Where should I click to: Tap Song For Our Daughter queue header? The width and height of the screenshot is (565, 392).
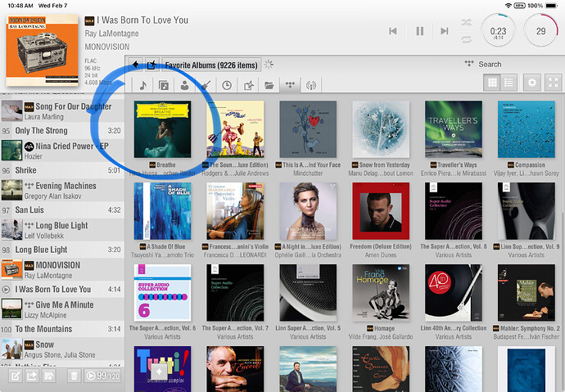point(62,110)
